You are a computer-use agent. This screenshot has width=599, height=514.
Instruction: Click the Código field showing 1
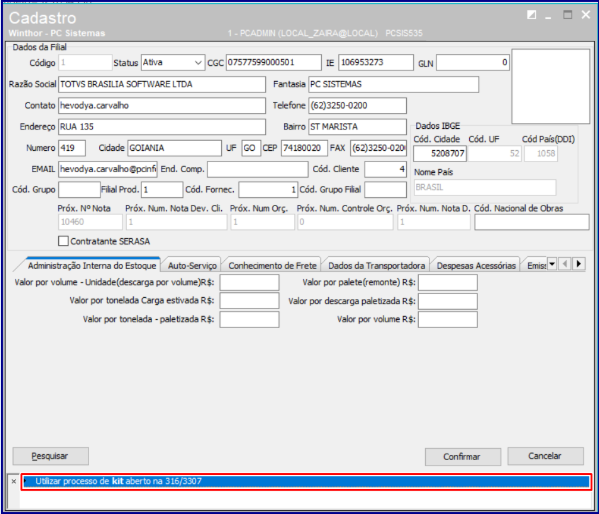pyautogui.click(x=85, y=63)
